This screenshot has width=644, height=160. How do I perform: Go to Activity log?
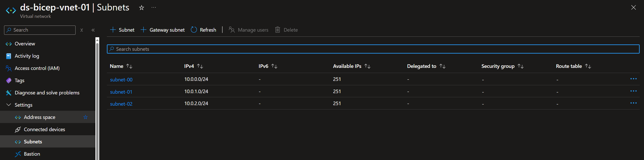click(27, 56)
